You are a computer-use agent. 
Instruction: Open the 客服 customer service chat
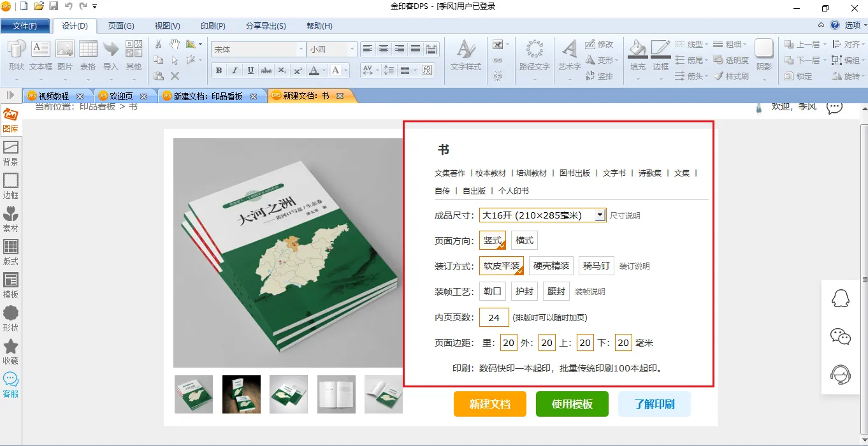[x=10, y=385]
